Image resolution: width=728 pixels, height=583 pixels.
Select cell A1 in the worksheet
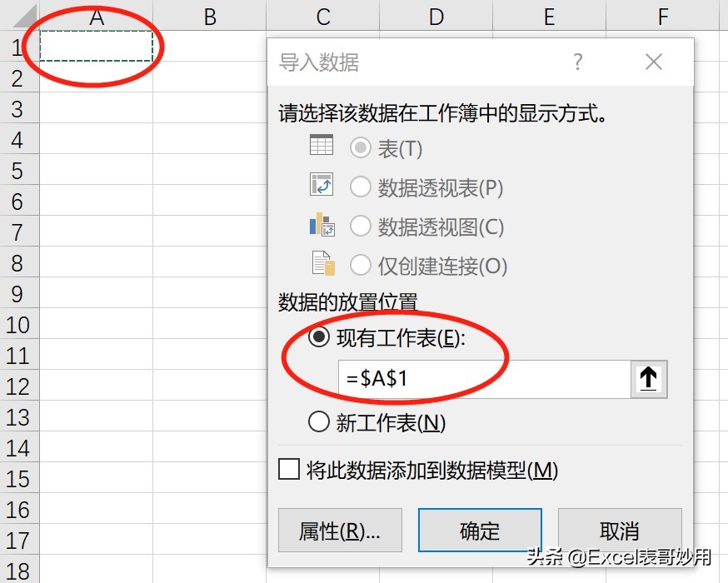[96, 47]
